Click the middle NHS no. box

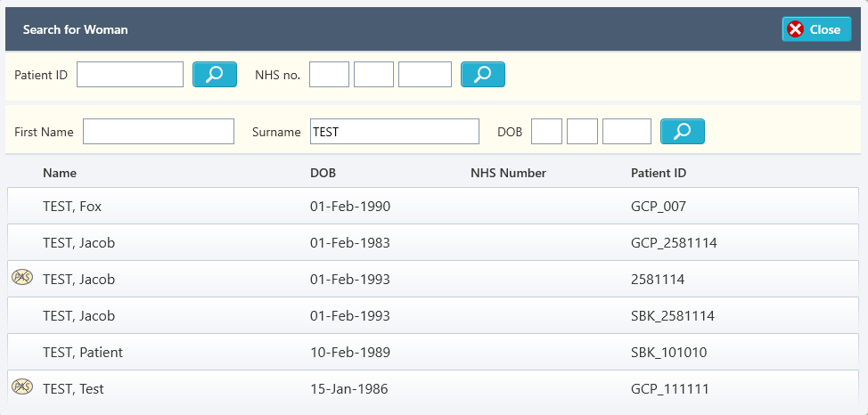tap(373, 75)
